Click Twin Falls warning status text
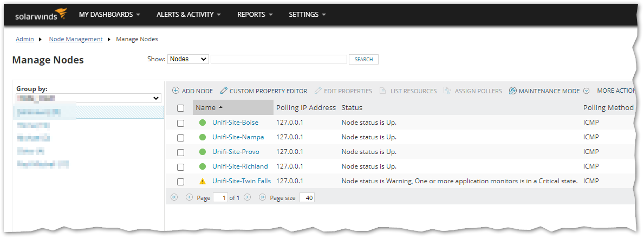This screenshot has width=644, height=238. pyautogui.click(x=460, y=181)
